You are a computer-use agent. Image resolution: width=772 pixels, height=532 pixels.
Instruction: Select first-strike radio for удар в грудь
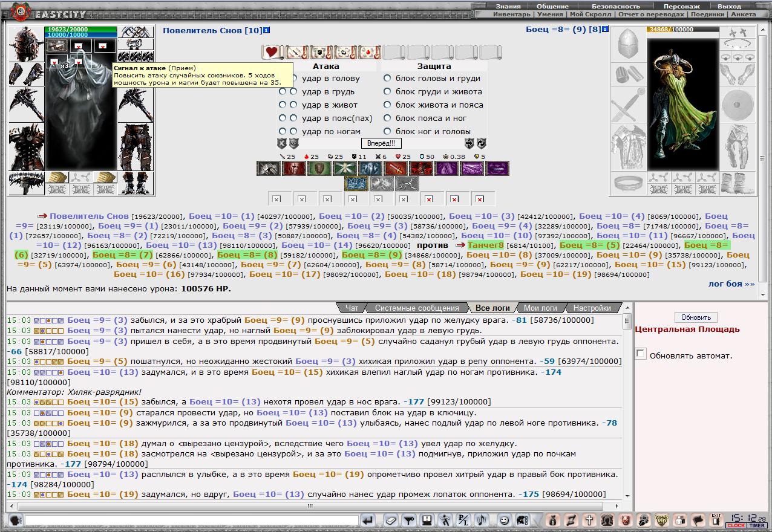tap(282, 92)
